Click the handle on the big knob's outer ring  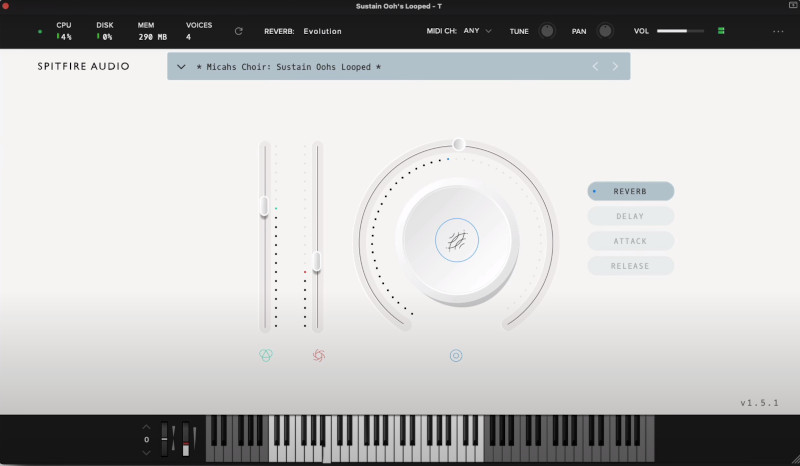(459, 144)
